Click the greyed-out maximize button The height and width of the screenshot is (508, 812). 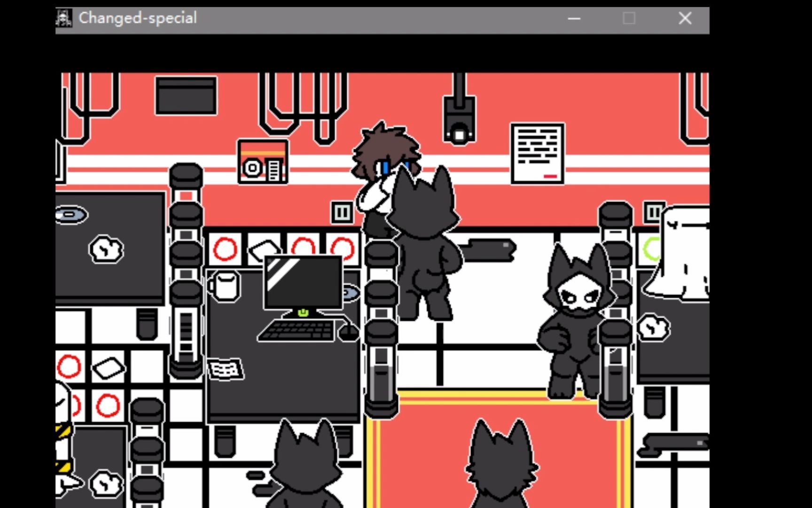pyautogui.click(x=629, y=18)
